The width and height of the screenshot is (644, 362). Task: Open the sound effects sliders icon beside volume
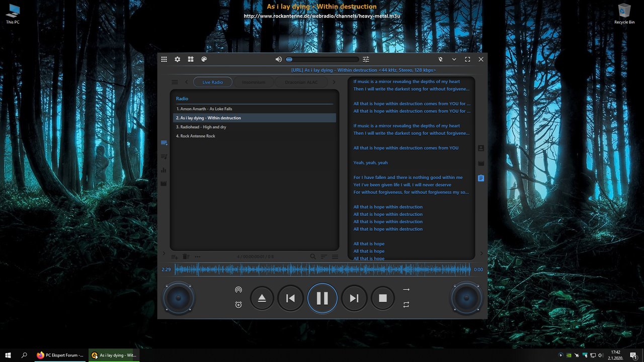366,59
